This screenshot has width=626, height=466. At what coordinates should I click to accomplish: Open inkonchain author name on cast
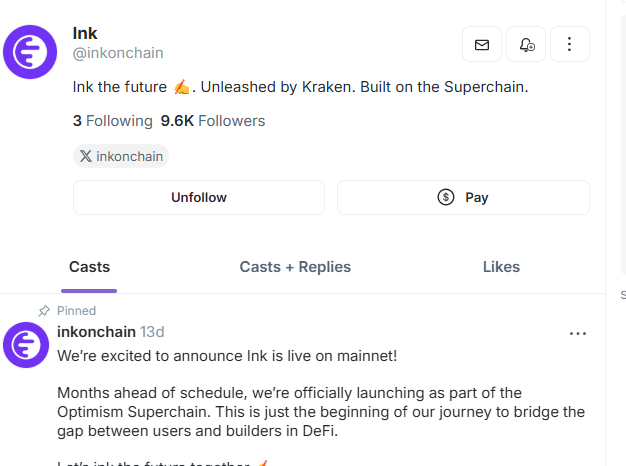coord(96,332)
